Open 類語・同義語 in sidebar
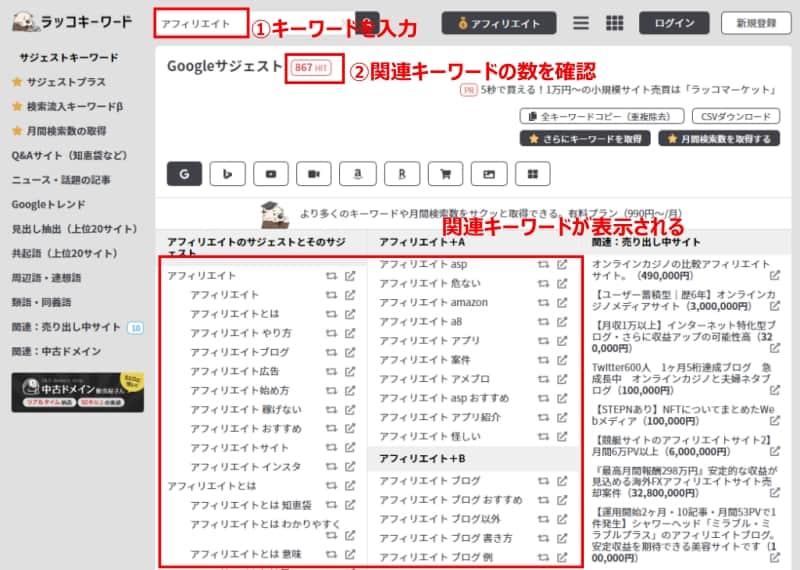The height and width of the screenshot is (570, 800). point(41,302)
